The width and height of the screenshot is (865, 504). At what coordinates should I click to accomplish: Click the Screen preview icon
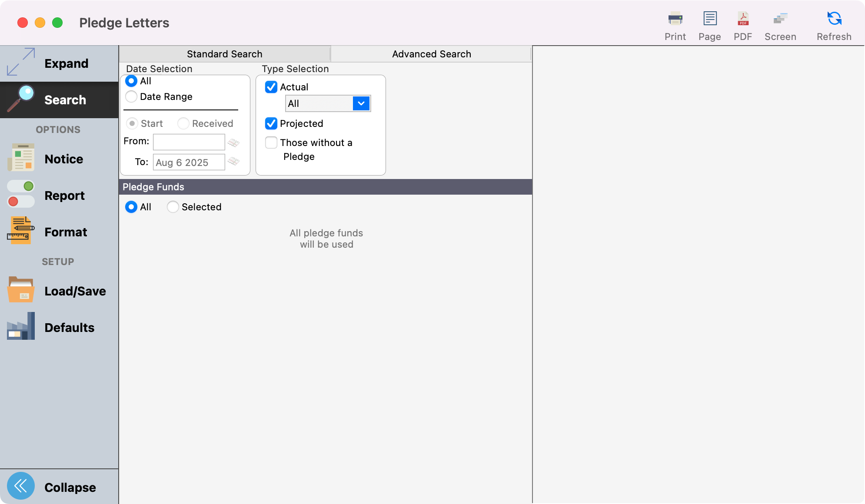(780, 19)
